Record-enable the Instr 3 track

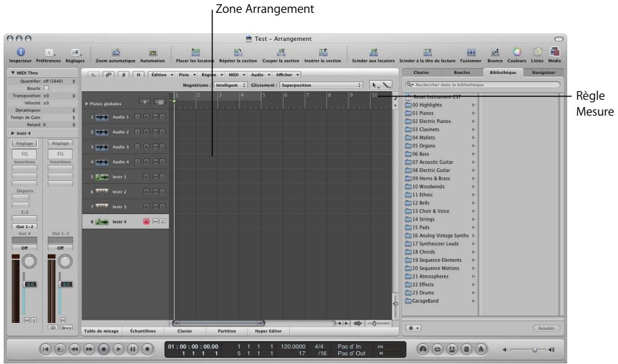pos(146,207)
